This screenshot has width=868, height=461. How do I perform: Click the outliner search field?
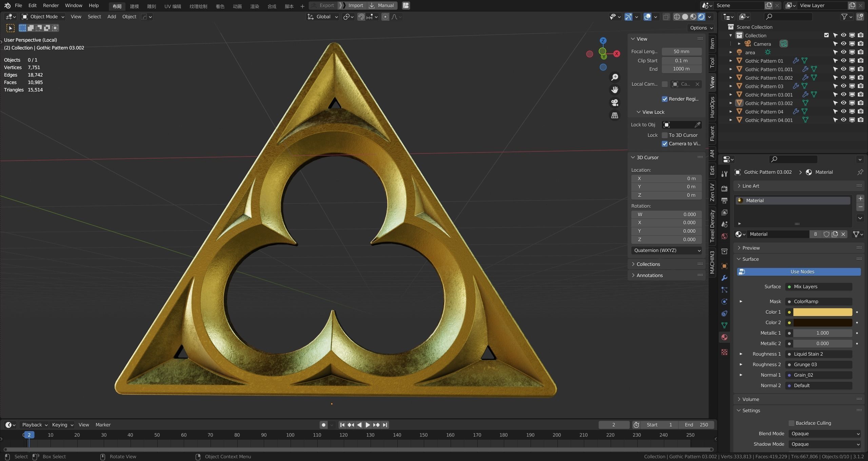789,17
